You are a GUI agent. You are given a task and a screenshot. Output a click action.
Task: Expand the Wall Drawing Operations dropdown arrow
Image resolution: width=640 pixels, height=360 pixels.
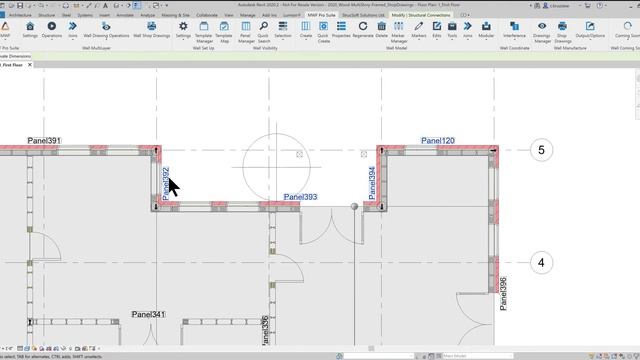(106, 40)
